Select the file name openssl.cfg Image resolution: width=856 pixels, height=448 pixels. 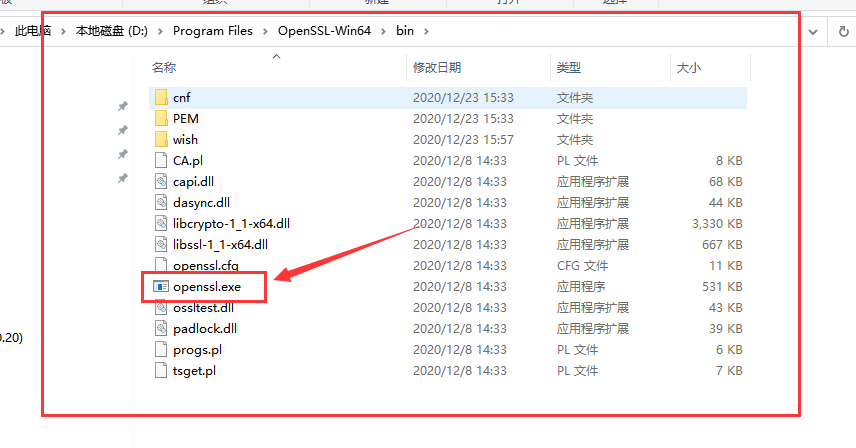click(x=206, y=266)
